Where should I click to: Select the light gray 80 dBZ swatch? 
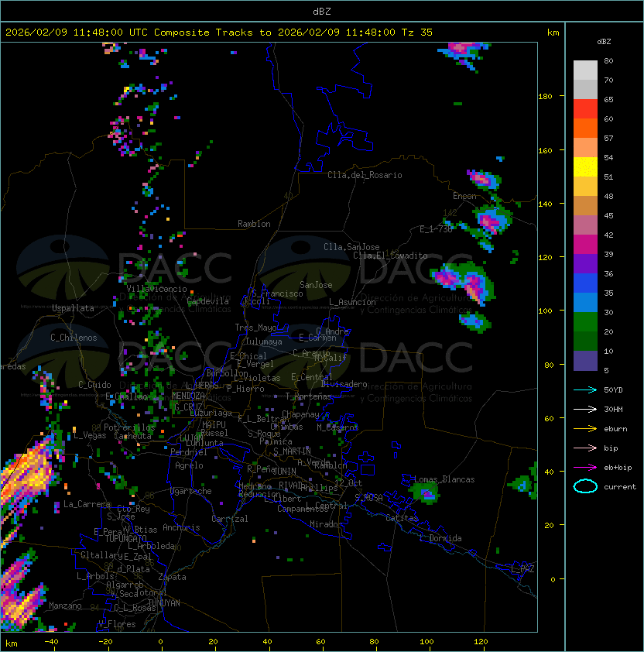point(585,70)
